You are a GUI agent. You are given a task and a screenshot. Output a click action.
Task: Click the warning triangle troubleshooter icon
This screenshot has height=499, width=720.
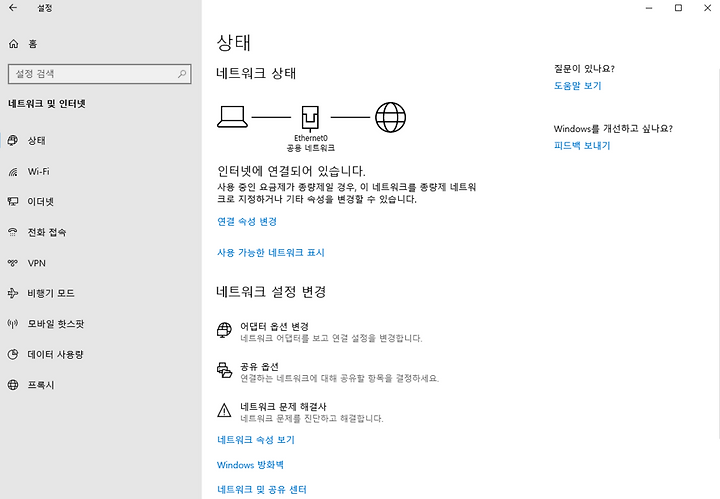click(x=224, y=410)
